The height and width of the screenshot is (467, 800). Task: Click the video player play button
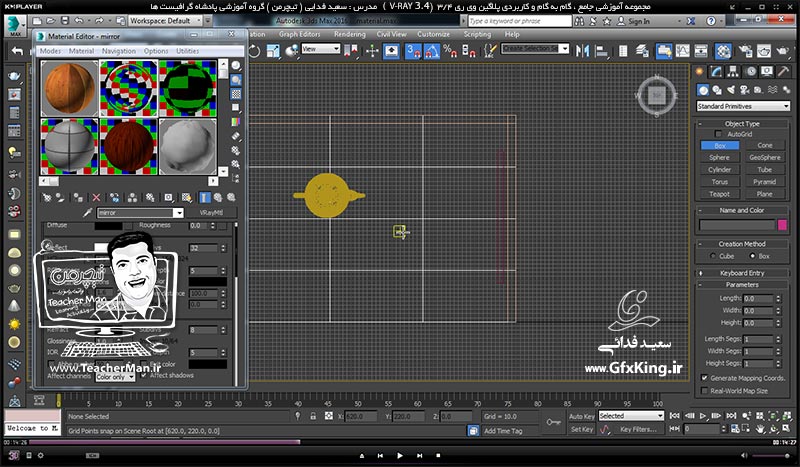399,455
